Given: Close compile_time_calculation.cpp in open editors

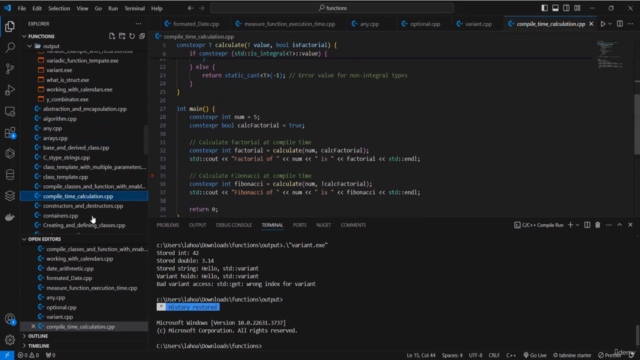Looking at the screenshot, I should [33, 327].
